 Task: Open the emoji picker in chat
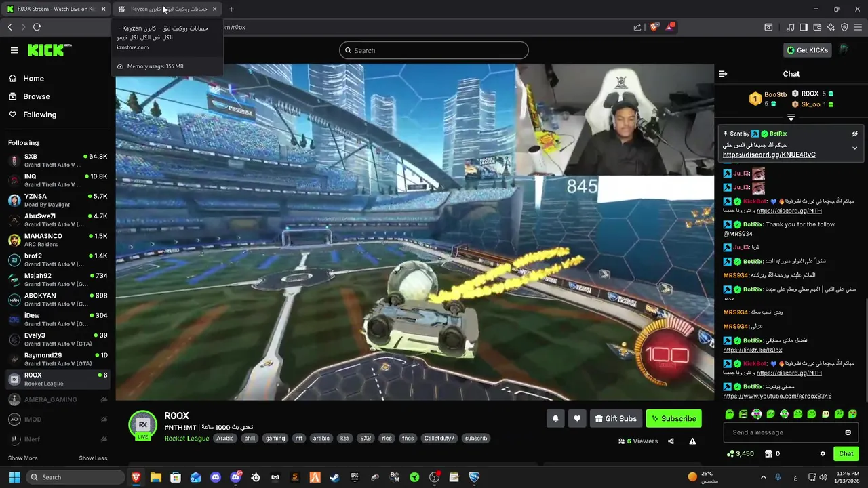point(848,432)
